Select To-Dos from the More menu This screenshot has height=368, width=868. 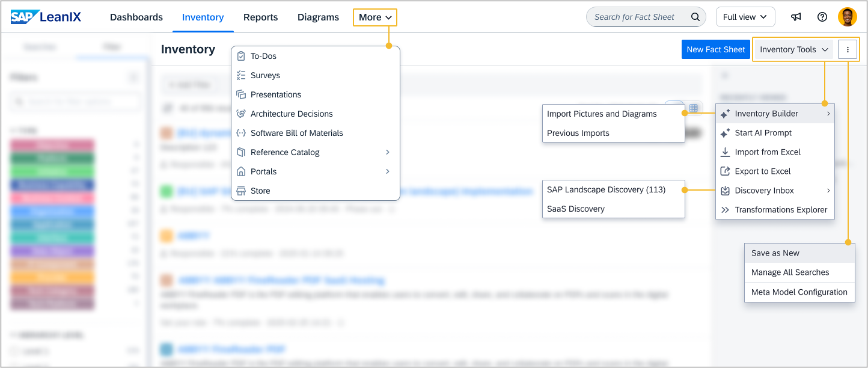tap(316, 56)
